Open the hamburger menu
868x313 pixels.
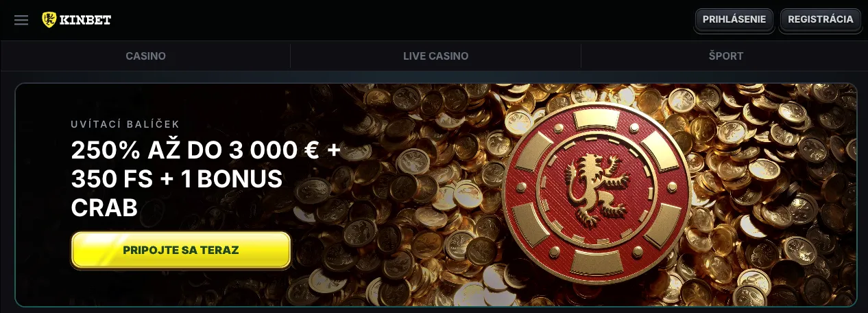coord(21,20)
